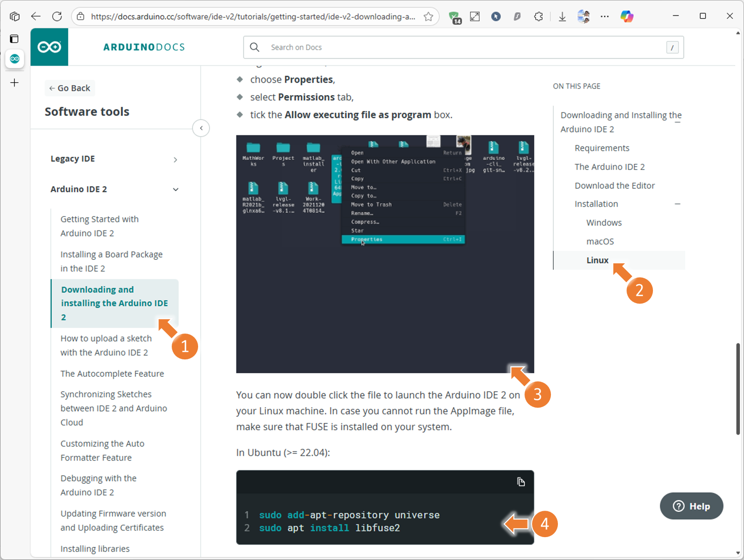Open The Autocomplete Feature page

tap(112, 374)
